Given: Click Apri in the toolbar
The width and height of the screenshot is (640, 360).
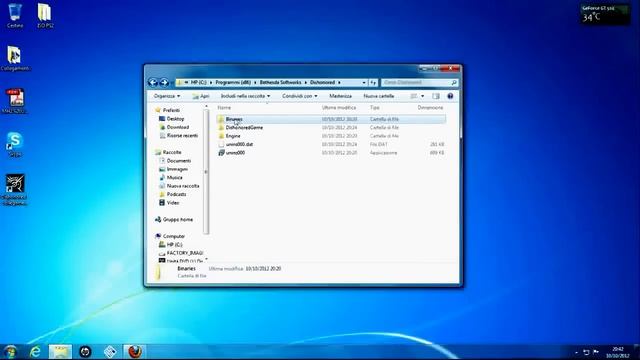Looking at the screenshot, I should pyautogui.click(x=201, y=96).
